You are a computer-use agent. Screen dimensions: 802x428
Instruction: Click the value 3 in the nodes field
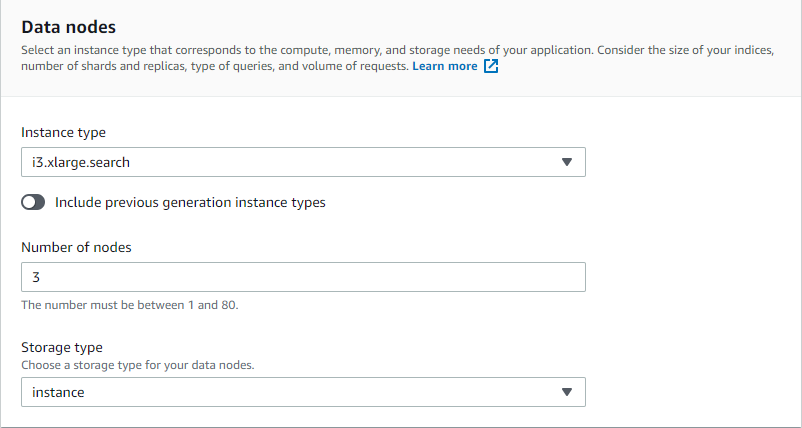[36, 277]
